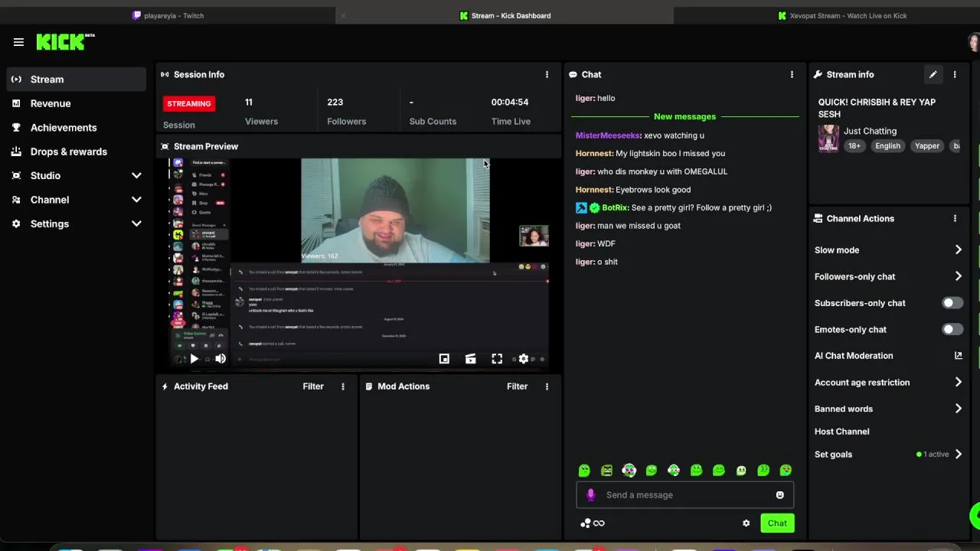Insert the angry square-faced green emote
Viewport: 980px width, 551px height.
point(606,471)
